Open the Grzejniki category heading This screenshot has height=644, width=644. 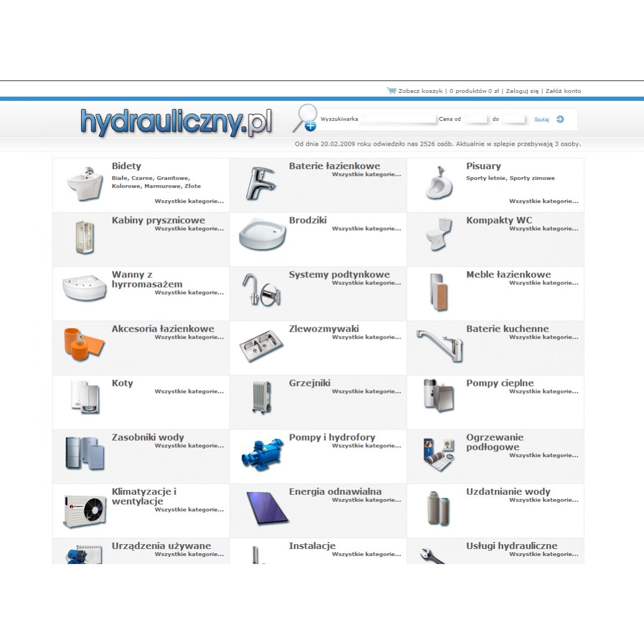pyautogui.click(x=310, y=383)
